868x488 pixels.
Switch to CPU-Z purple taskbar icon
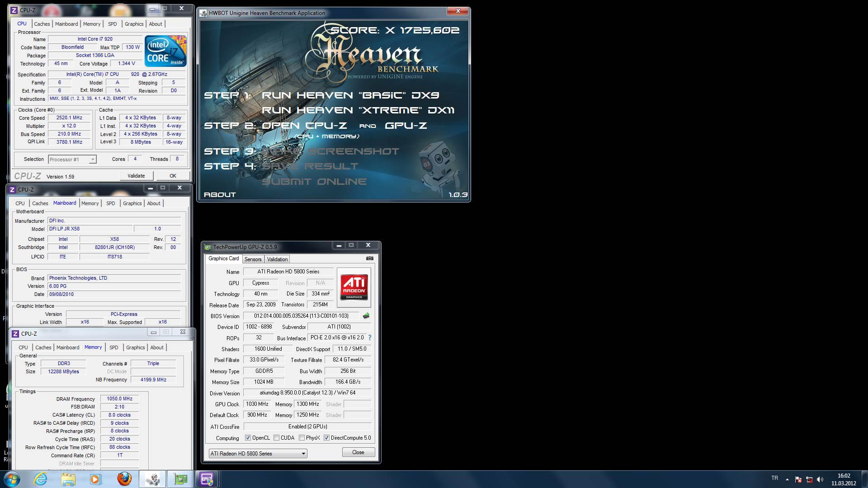coord(207,479)
